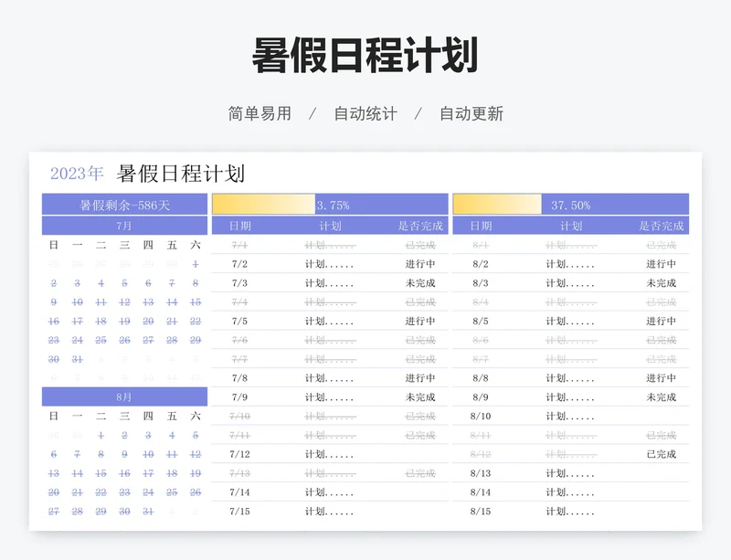The height and width of the screenshot is (560, 731).
Task: Select 日期 header in July plan table
Action: pyautogui.click(x=240, y=227)
